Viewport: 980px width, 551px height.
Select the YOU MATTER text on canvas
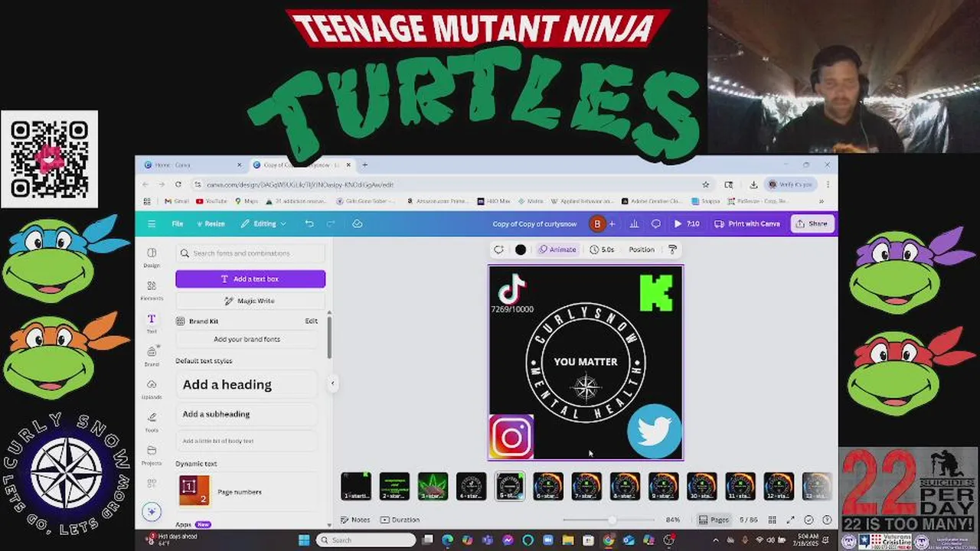586,362
